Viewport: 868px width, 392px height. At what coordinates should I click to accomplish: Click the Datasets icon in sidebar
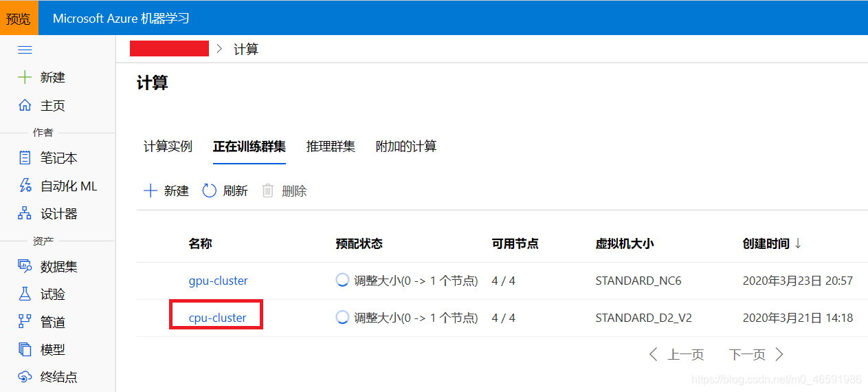(x=25, y=266)
